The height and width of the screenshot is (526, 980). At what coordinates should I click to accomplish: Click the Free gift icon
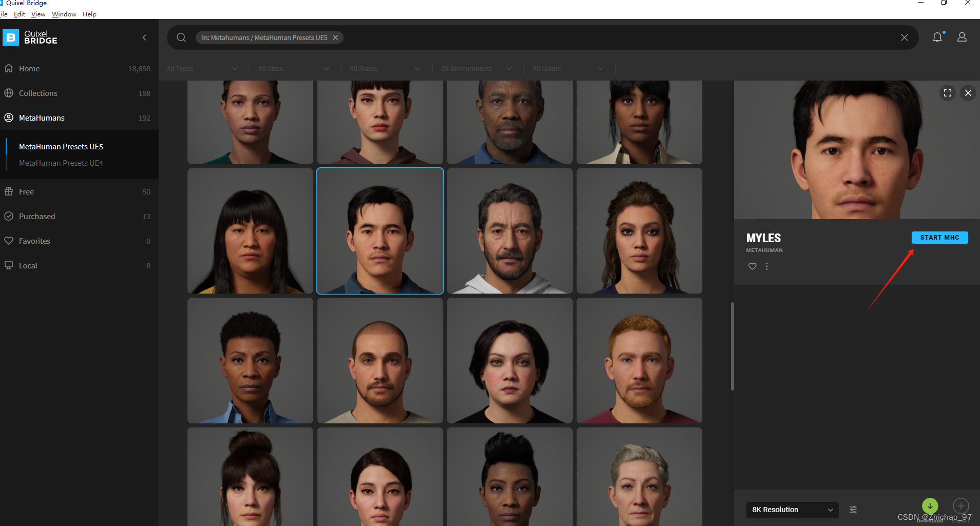[9, 191]
